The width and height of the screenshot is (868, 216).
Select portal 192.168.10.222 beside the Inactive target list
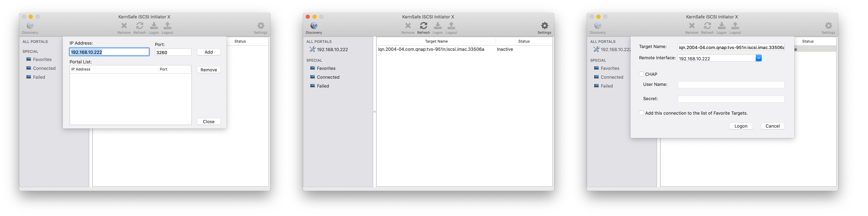(332, 49)
